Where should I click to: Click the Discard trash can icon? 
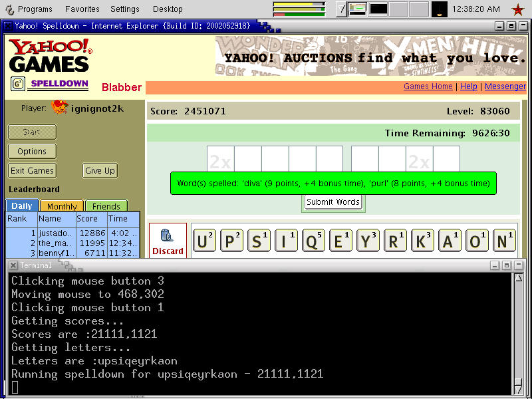(x=168, y=235)
